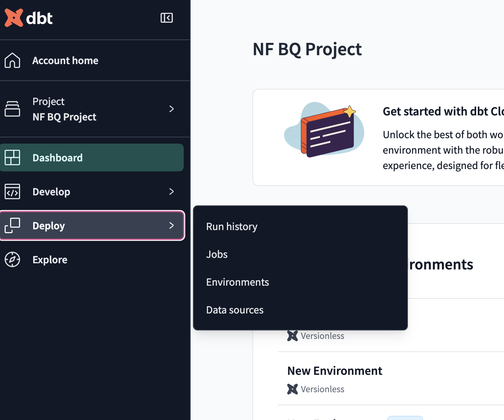
Task: Click the dbt logo in the sidebar
Action: click(29, 17)
